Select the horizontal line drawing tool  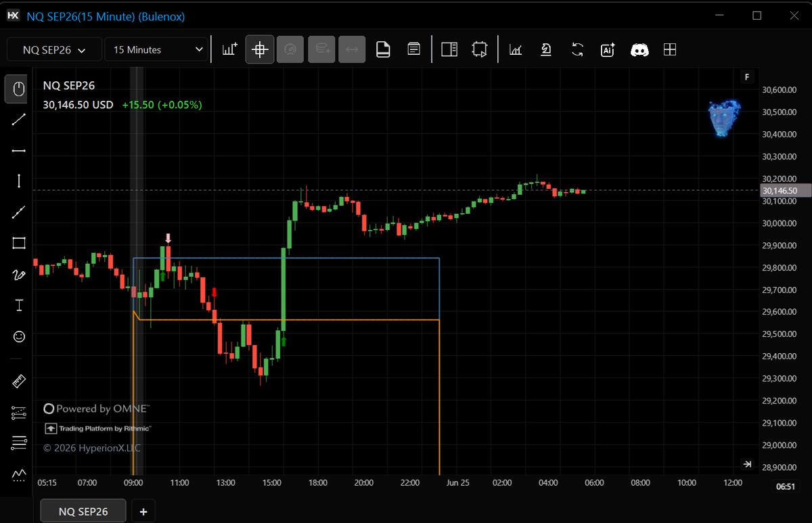pyautogui.click(x=19, y=150)
